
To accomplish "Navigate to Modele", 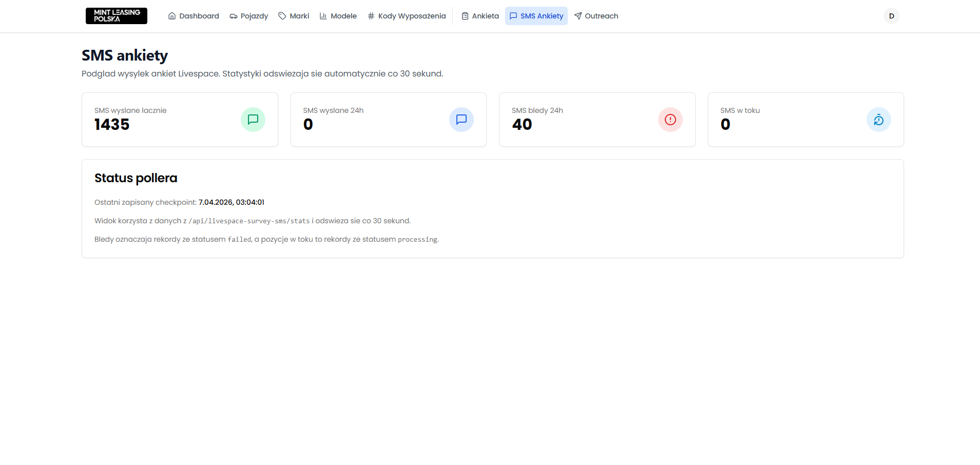I will (x=338, y=16).
